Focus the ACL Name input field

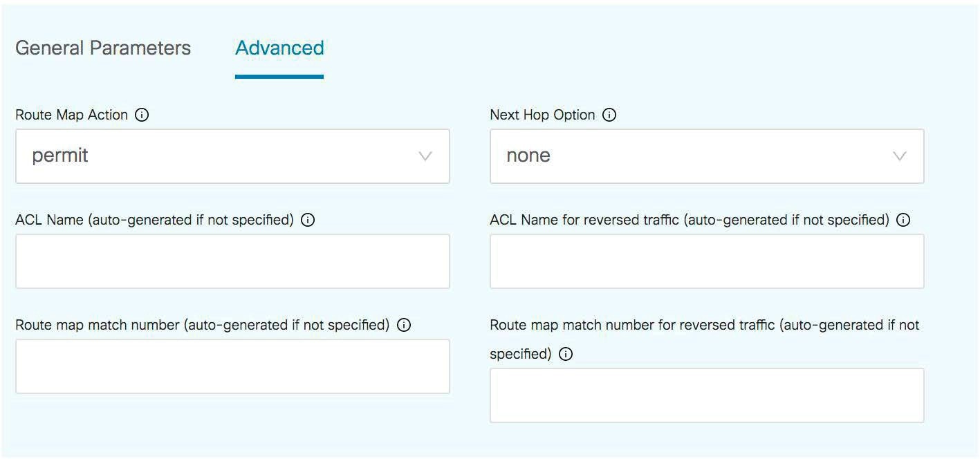232,261
